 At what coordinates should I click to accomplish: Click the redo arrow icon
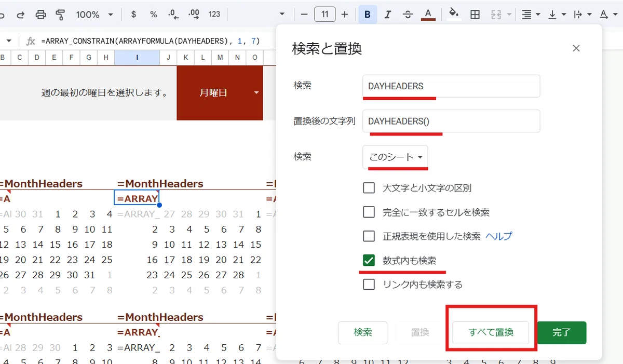[x=20, y=15]
